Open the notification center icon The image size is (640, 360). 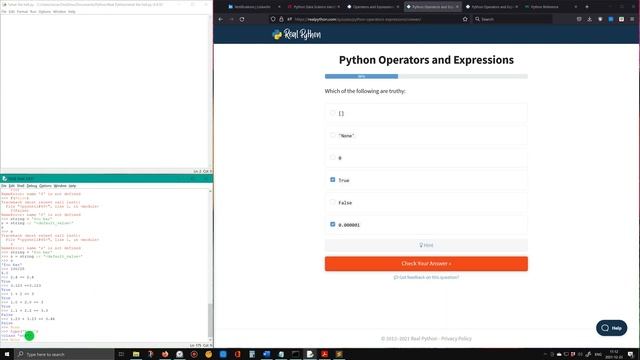pyautogui.click(x=631, y=354)
